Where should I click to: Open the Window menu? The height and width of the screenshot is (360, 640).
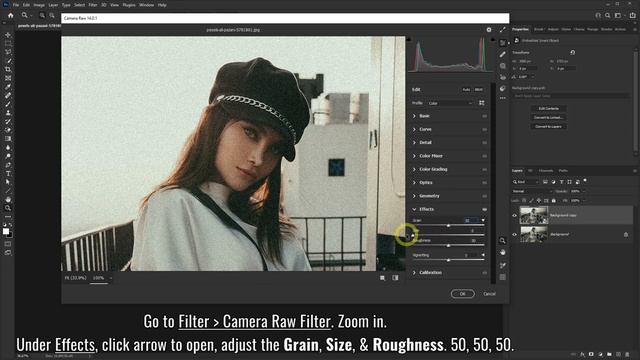(x=147, y=5)
